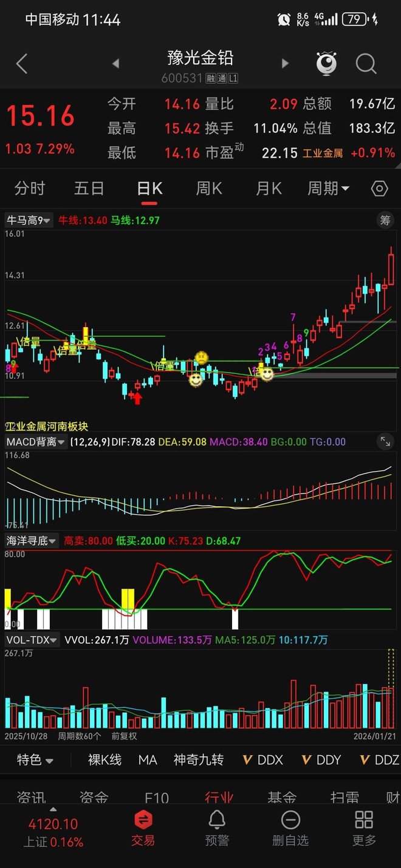The image size is (401, 868).
Task: Tap the 周期数60个 period count label
Action: 80,736
